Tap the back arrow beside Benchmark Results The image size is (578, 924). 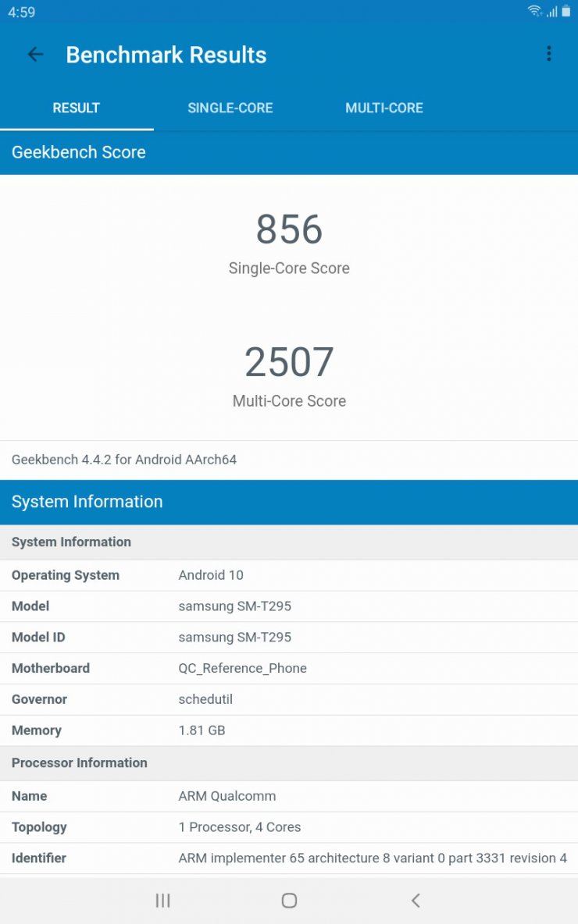pyautogui.click(x=35, y=55)
